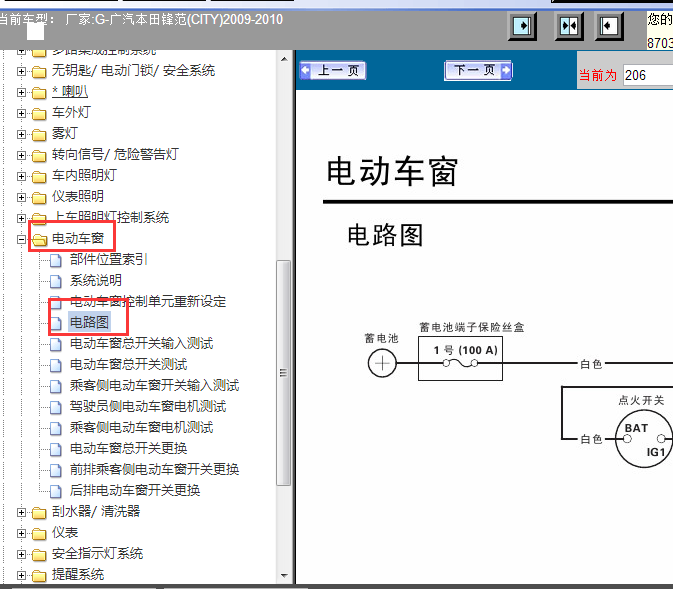Expand the 仪表 folder
Image resolution: width=673 pixels, height=589 pixels.
coord(21,534)
